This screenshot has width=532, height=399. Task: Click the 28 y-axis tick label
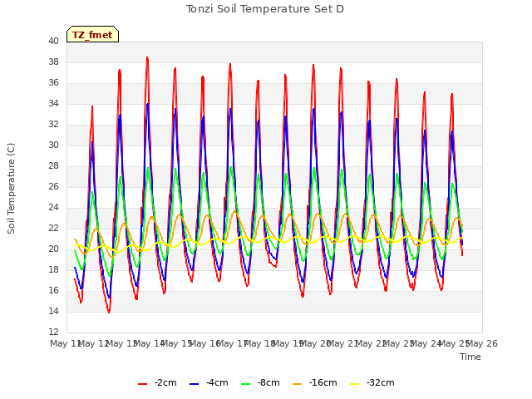pyautogui.click(x=53, y=165)
